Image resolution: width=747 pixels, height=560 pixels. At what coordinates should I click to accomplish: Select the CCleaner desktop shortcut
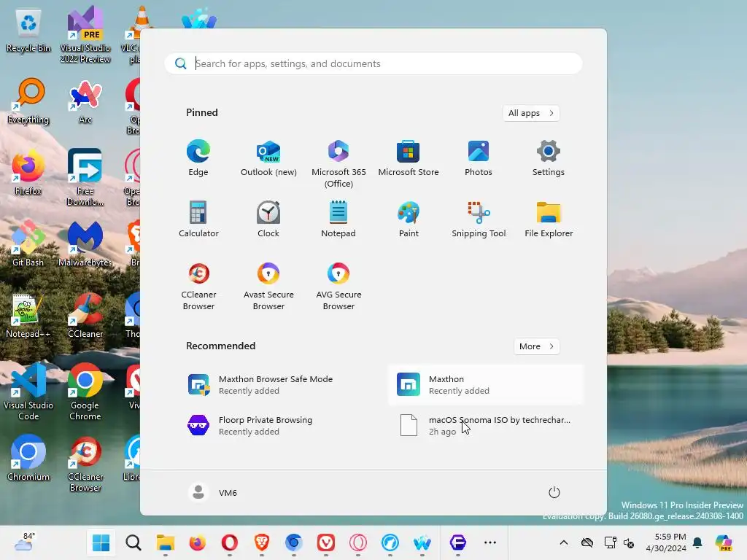(85, 316)
